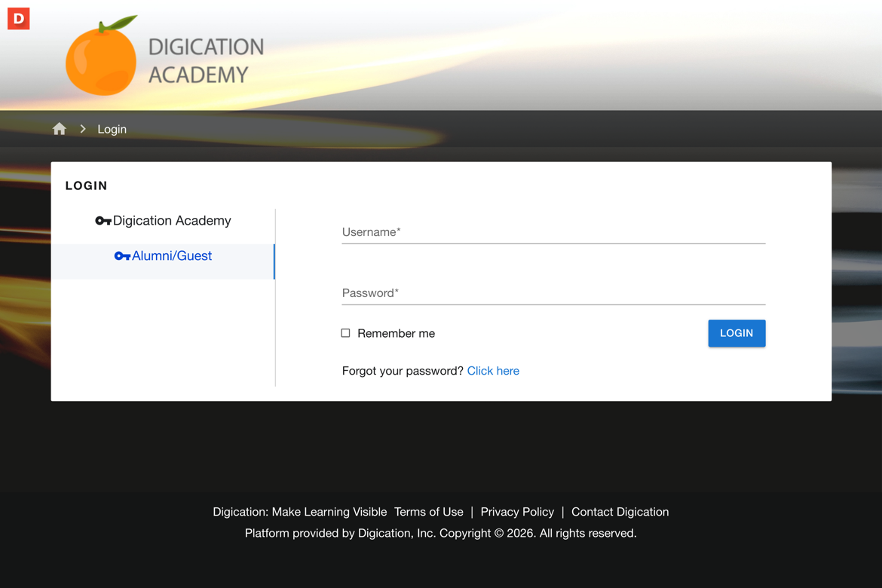The width and height of the screenshot is (882, 588).
Task: Enable the Remember me checkbox
Action: click(x=345, y=333)
